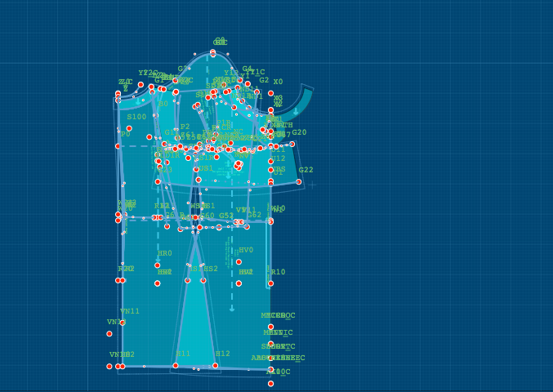Screen dimensions: 553x392
Task: Select the point below the MNNIC label
Action: click(271, 344)
